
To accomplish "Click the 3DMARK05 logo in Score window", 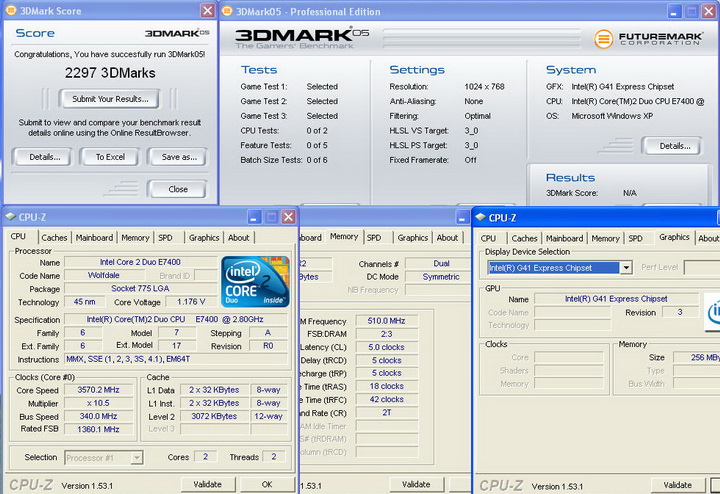I will coord(177,33).
